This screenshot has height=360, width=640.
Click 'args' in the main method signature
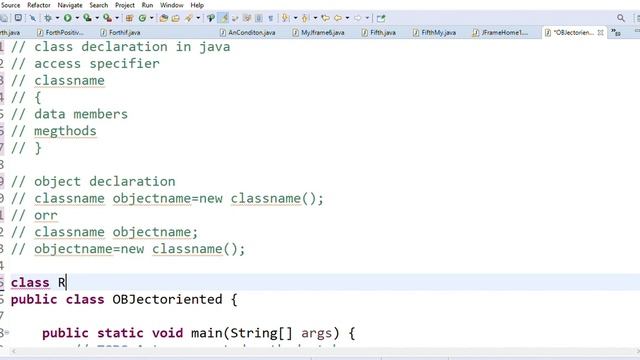click(316, 333)
